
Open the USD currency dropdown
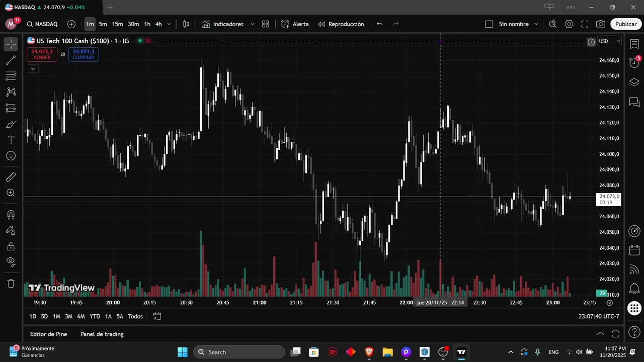(x=609, y=41)
